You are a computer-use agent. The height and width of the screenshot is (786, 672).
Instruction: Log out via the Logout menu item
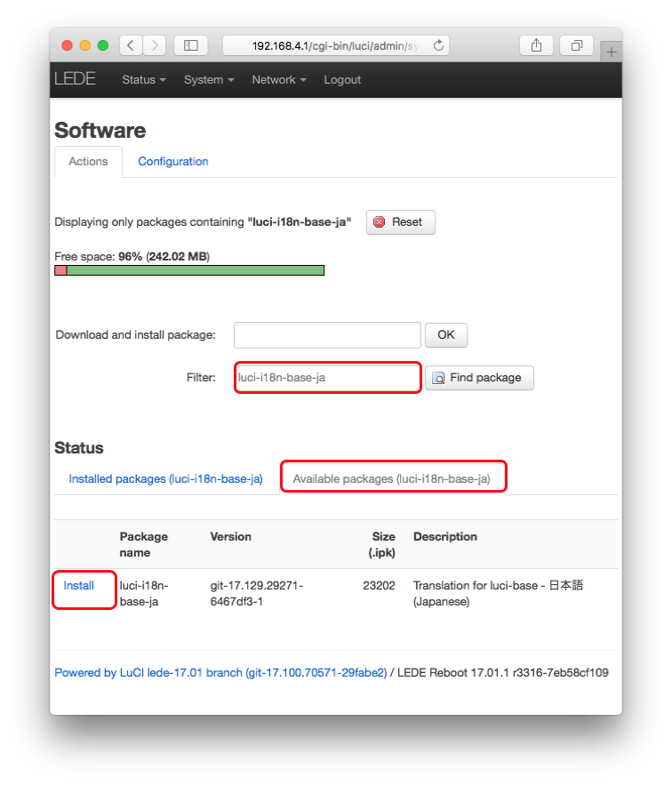pyautogui.click(x=342, y=80)
